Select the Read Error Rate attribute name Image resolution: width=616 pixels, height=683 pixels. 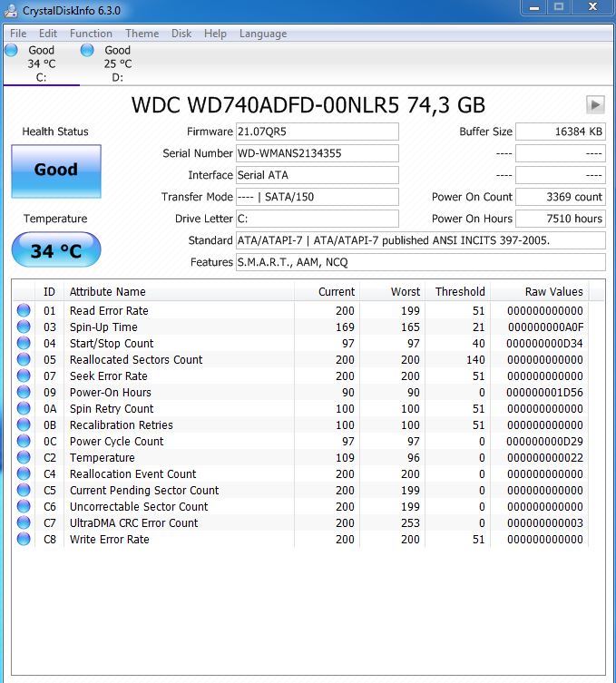coord(109,310)
